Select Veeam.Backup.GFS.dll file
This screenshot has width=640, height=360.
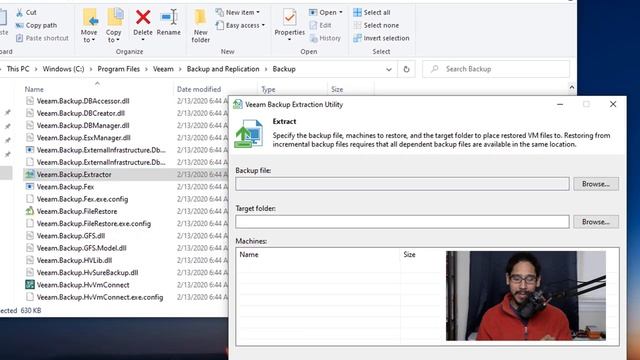pyautogui.click(x=71, y=236)
